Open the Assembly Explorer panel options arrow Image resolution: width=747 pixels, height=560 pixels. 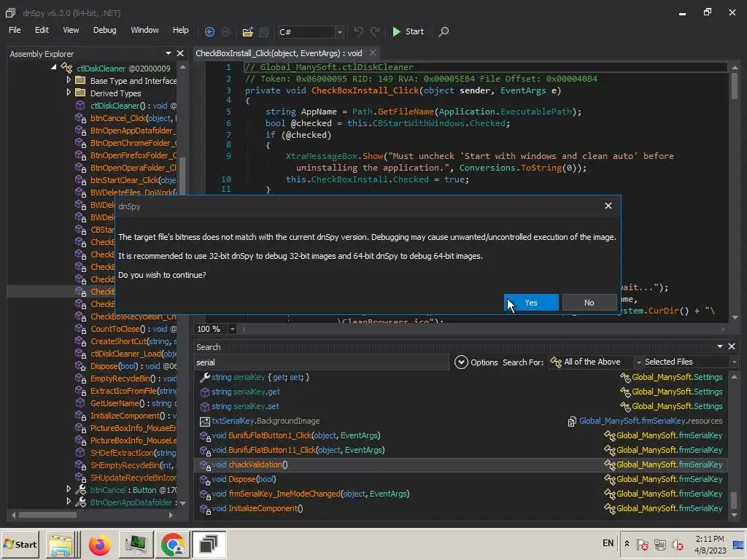(169, 53)
